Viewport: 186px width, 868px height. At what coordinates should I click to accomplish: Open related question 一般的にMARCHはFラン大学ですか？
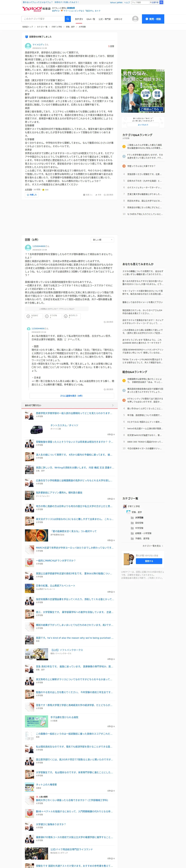pyautogui.click(x=56, y=561)
